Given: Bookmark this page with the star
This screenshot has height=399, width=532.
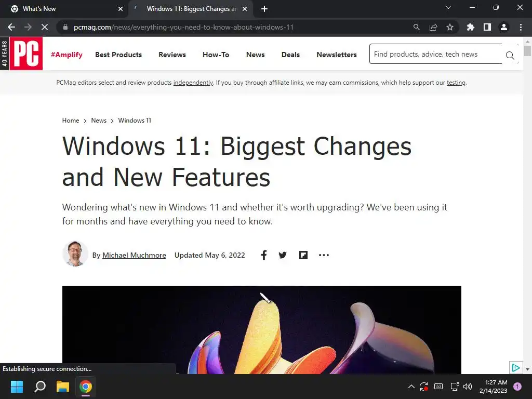Looking at the screenshot, I should click(450, 27).
